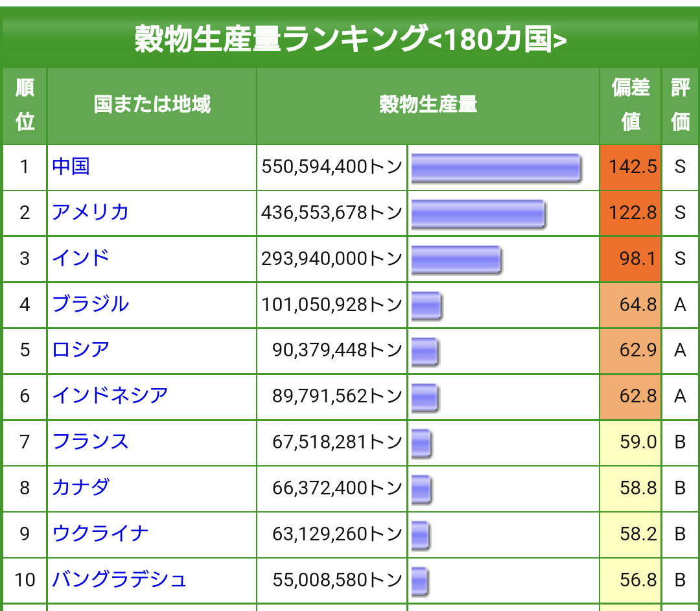Open the カナダ country link

coord(81,487)
